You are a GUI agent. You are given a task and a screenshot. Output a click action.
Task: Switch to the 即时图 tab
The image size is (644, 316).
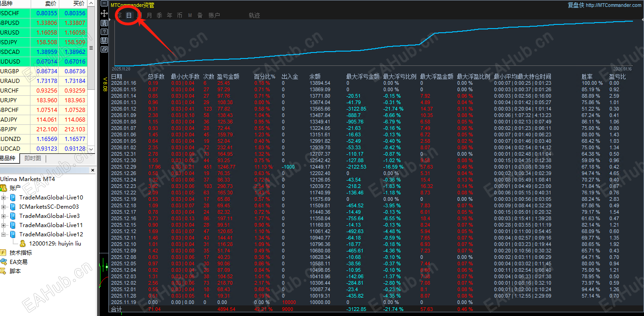pos(32,158)
